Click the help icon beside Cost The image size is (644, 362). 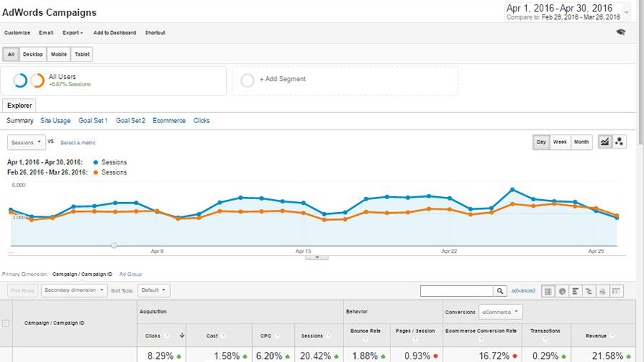(x=223, y=336)
